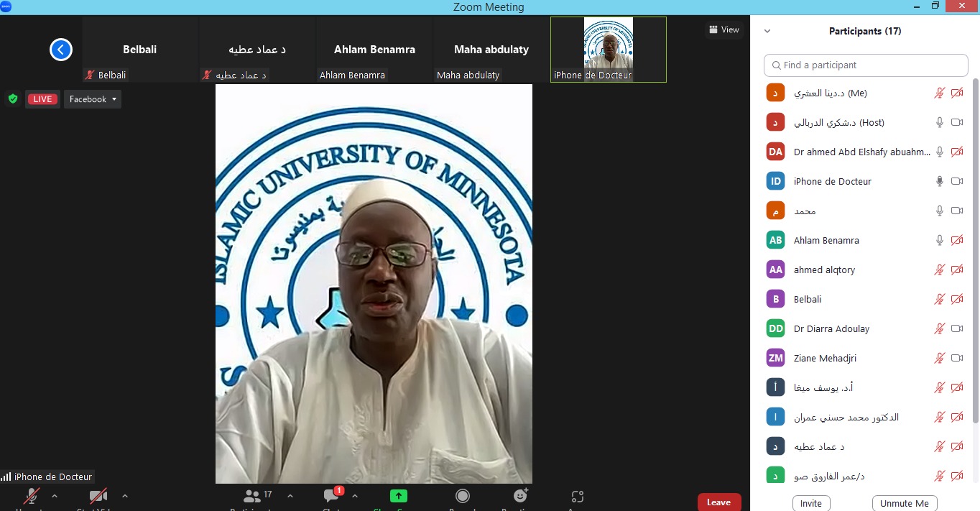
Task: Click the Find a participant search field
Action: (x=866, y=65)
